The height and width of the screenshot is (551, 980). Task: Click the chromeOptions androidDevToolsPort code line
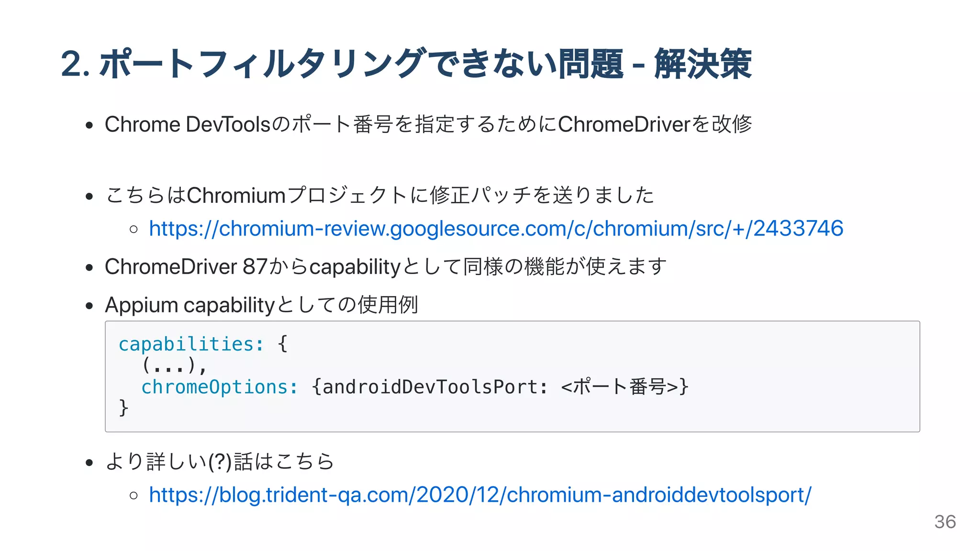coord(415,386)
